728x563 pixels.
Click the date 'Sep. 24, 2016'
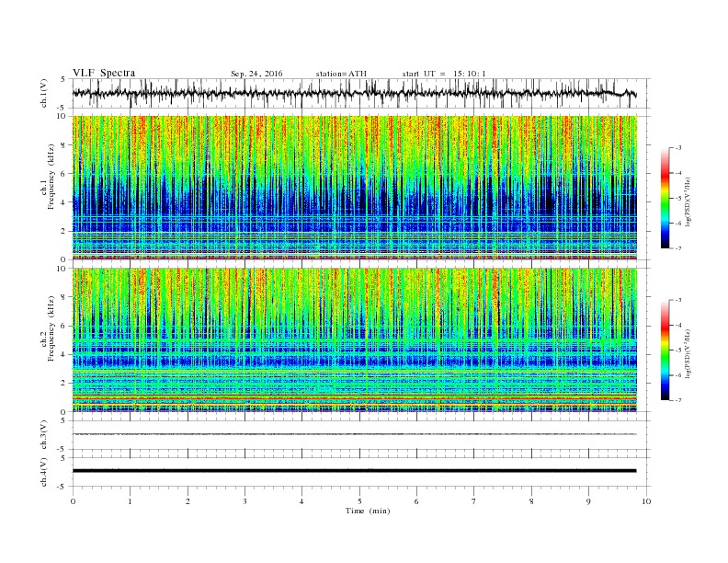256,74
